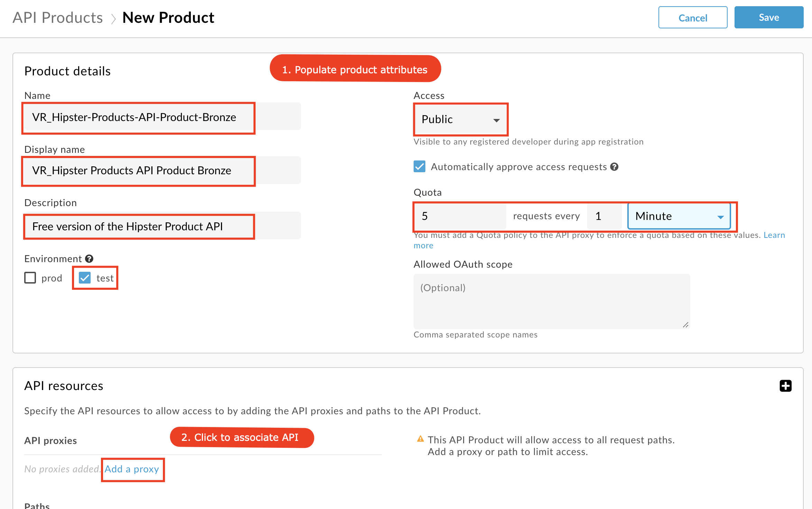Click the warning triangle icon near request paths

pyautogui.click(x=421, y=439)
